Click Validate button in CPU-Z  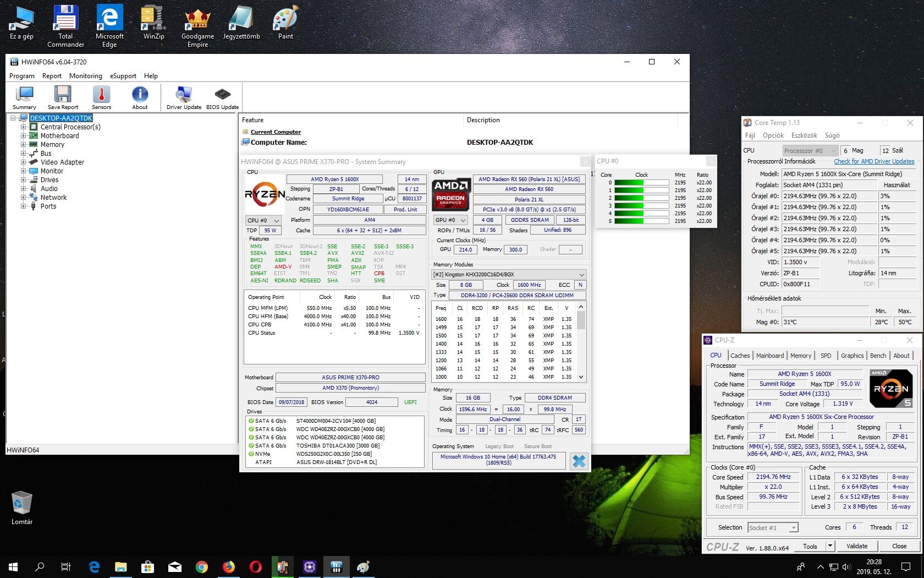[x=857, y=546]
